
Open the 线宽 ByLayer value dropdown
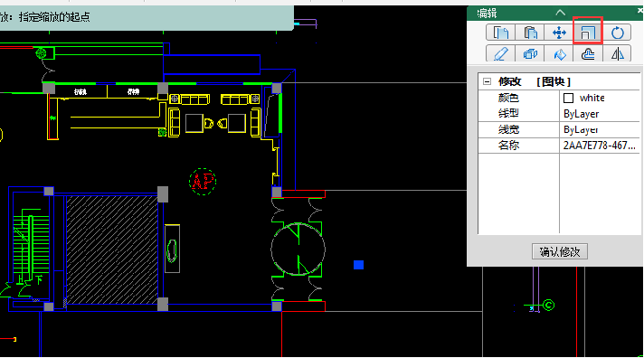coord(600,130)
